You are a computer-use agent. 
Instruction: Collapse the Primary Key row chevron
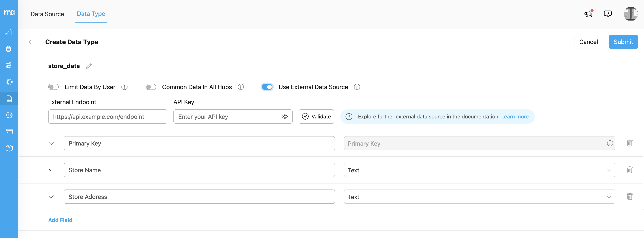pos(51,143)
